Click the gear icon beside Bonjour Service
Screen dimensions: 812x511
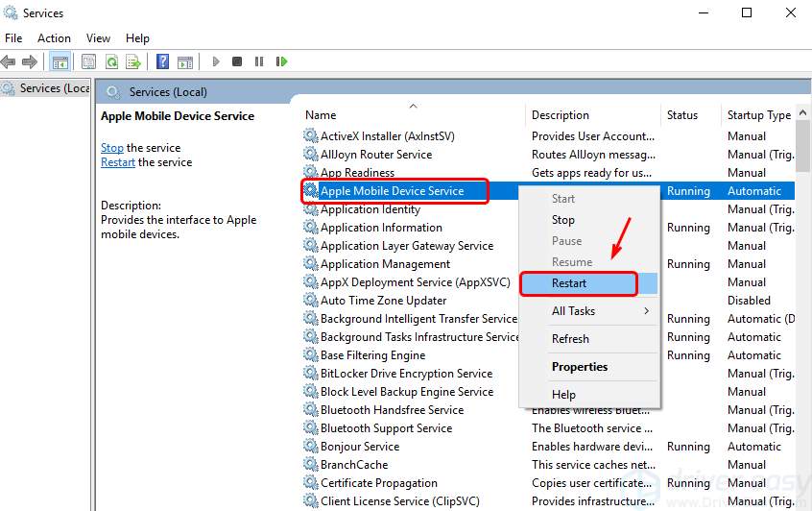click(x=310, y=447)
